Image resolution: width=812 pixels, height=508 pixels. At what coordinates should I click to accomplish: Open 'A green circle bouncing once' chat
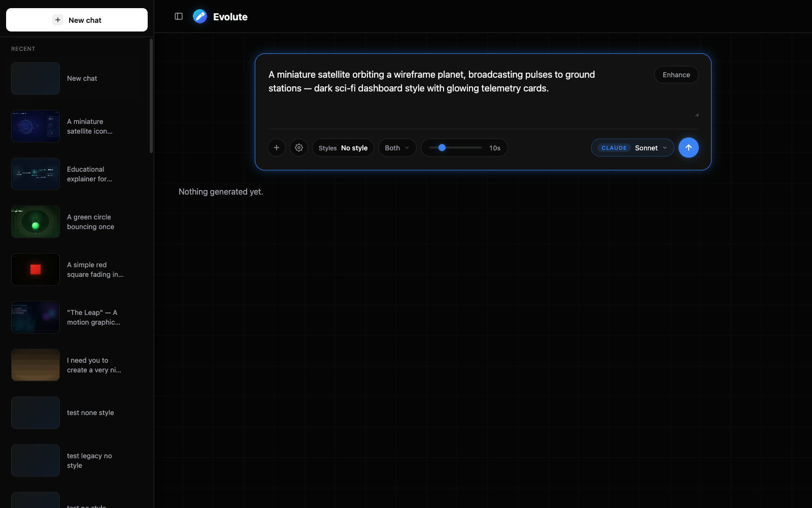coord(77,221)
